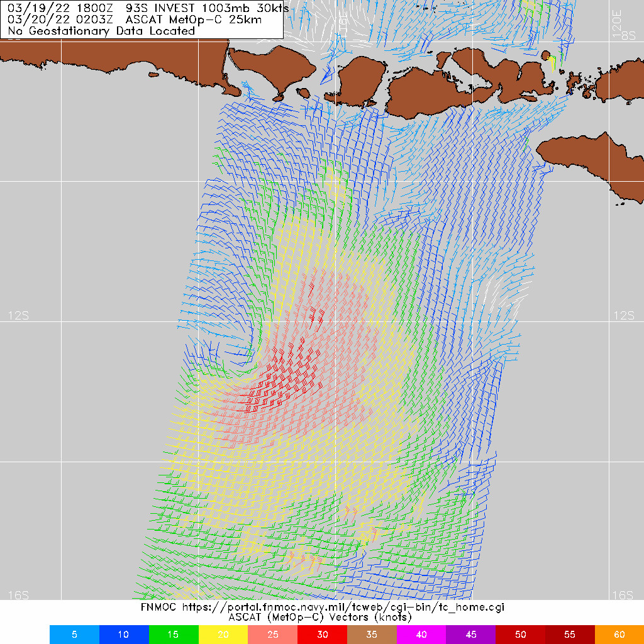Choose the 35 knots brown legend swatch
Viewport: 644px width, 644px height.
point(372,635)
